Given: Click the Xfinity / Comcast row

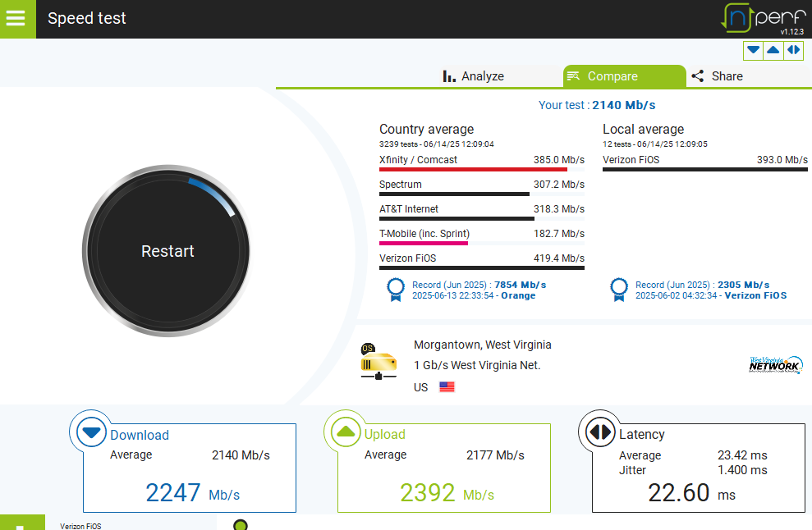Looking at the screenshot, I should 482,162.
